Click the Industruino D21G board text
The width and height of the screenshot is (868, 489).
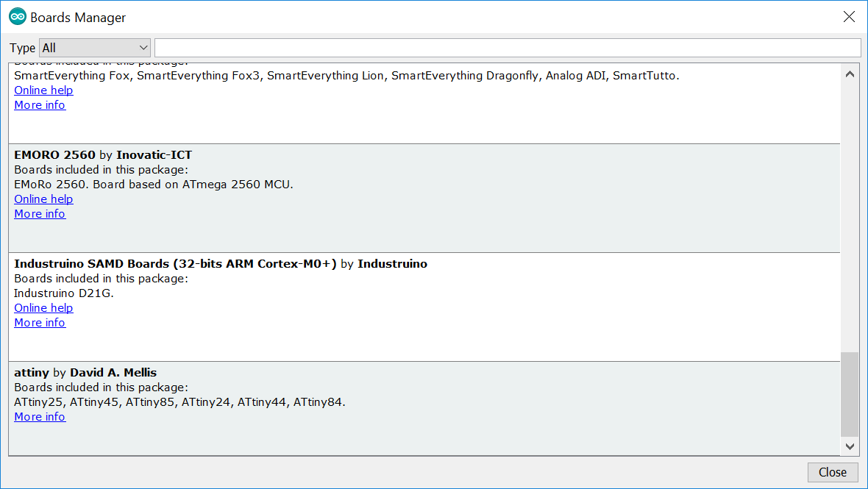click(64, 293)
